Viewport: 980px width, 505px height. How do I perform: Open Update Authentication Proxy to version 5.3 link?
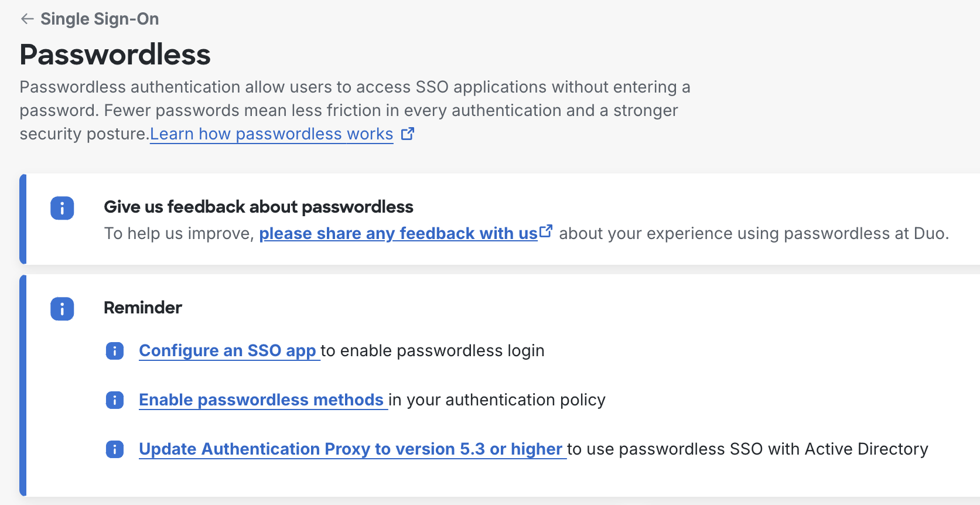coord(350,449)
